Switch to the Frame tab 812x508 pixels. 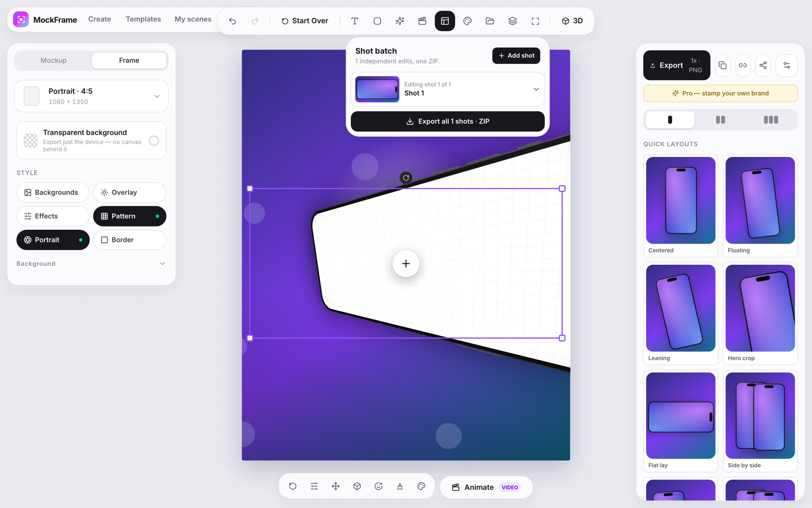[x=129, y=60]
